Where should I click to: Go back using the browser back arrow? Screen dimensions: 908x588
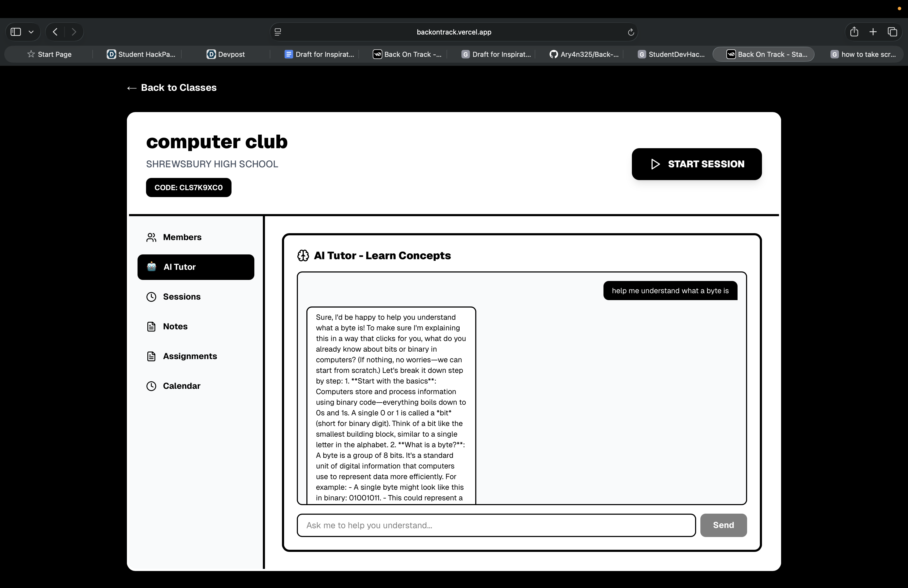(55, 32)
